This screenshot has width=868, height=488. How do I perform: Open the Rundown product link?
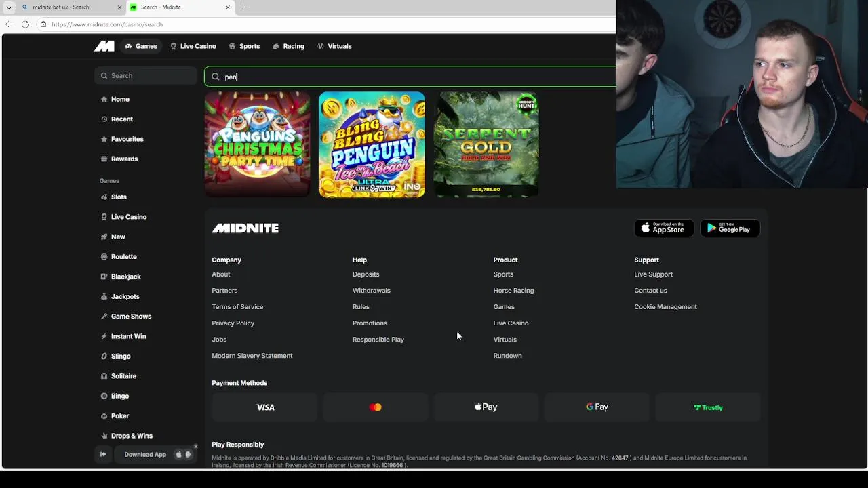tap(507, 356)
